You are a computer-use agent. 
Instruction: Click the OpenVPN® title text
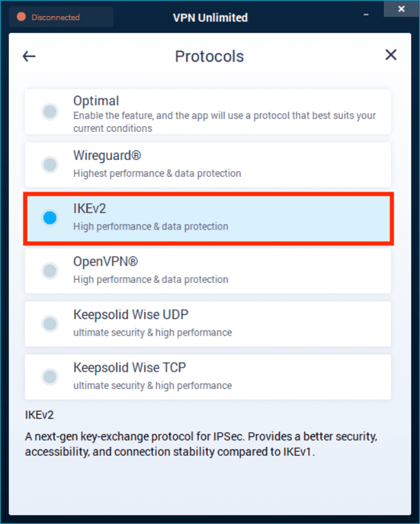(x=105, y=262)
